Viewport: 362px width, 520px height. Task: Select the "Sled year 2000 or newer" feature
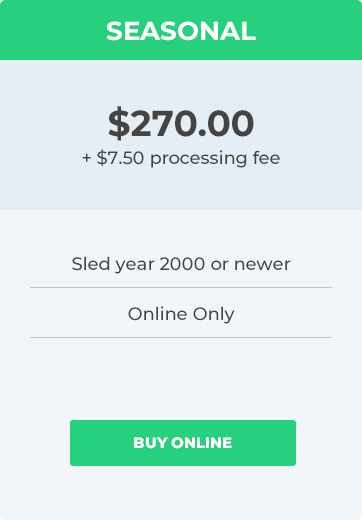181,264
